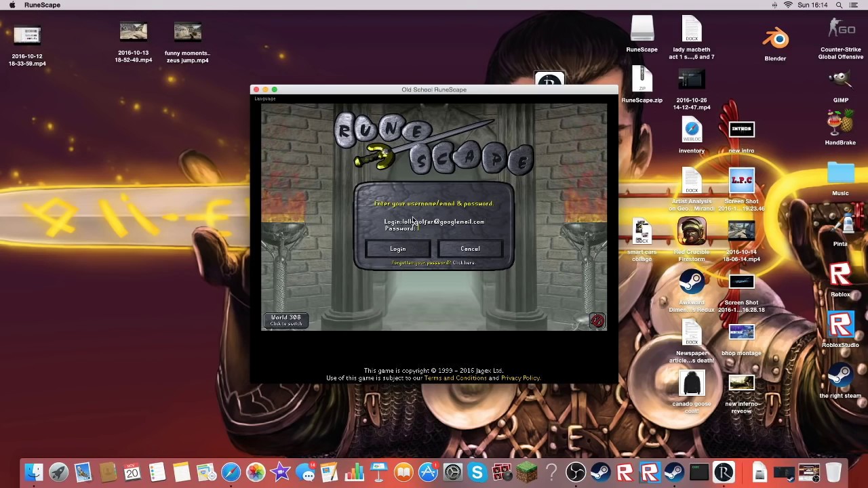Open the Privacy Policy link

(x=520, y=378)
